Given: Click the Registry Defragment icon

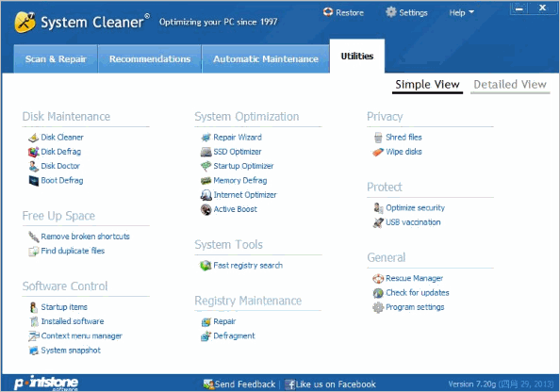Looking at the screenshot, I should [206, 336].
